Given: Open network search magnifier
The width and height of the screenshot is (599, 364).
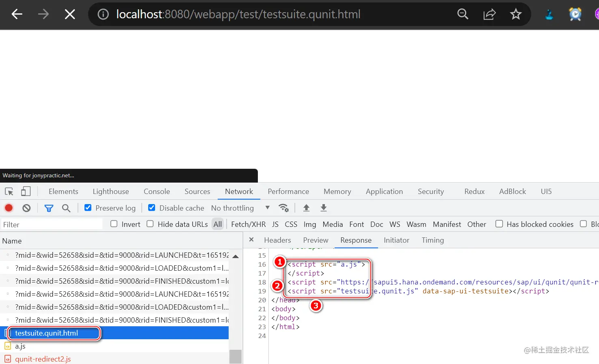Looking at the screenshot, I should pyautogui.click(x=66, y=208).
